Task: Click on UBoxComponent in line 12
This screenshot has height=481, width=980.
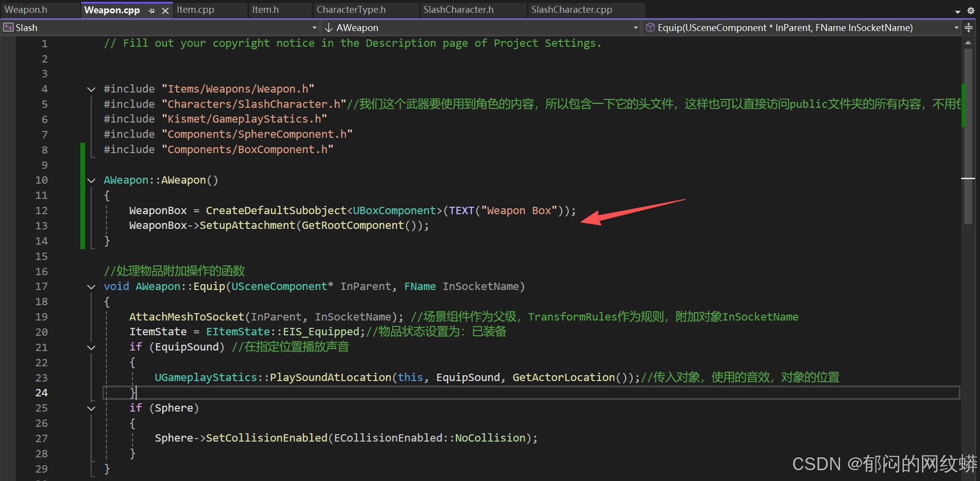Action: pos(395,211)
